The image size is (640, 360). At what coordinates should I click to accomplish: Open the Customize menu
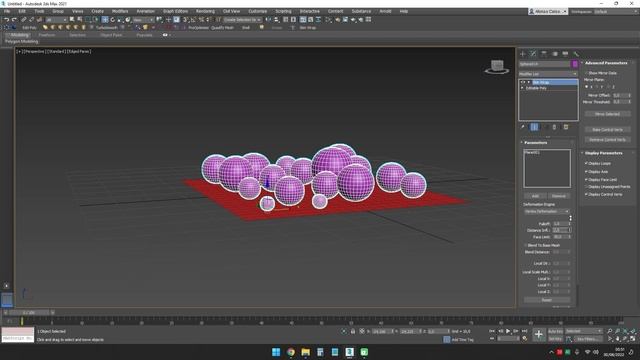point(258,11)
